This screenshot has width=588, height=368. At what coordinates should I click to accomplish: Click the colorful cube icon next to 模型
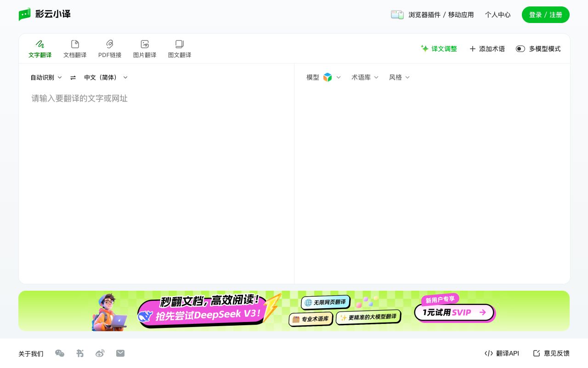pyautogui.click(x=328, y=77)
